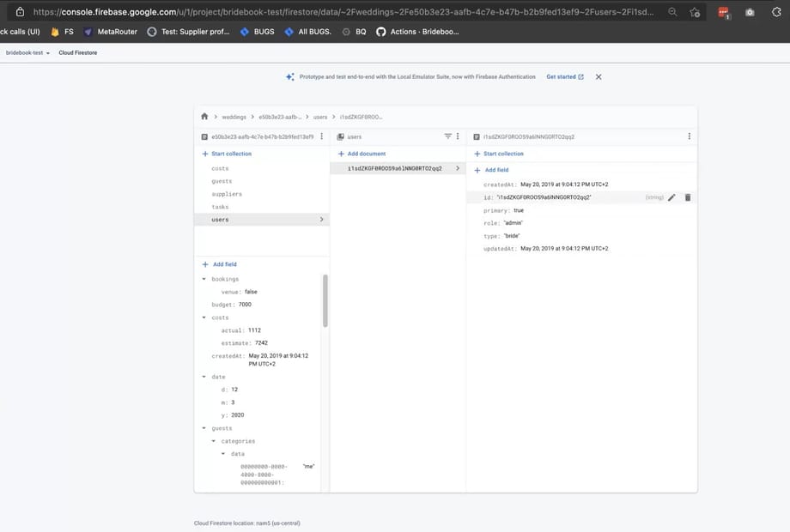Start collection under the user document
The image size is (790, 532).
pyautogui.click(x=499, y=154)
